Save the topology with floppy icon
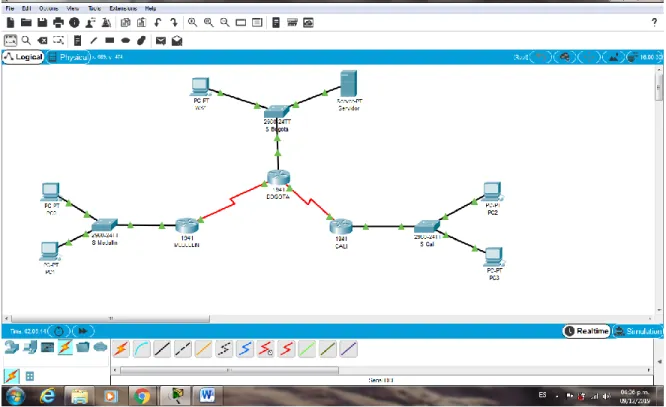 click(42, 23)
